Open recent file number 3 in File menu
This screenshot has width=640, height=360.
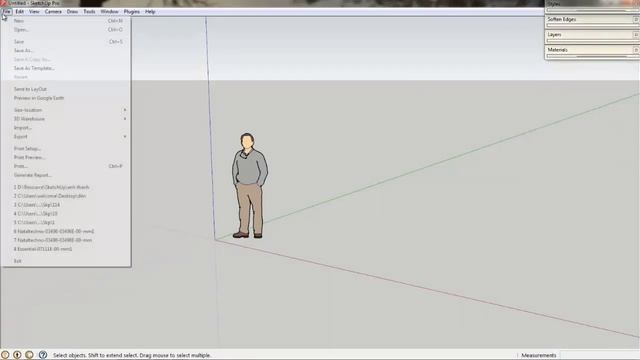[66, 205]
